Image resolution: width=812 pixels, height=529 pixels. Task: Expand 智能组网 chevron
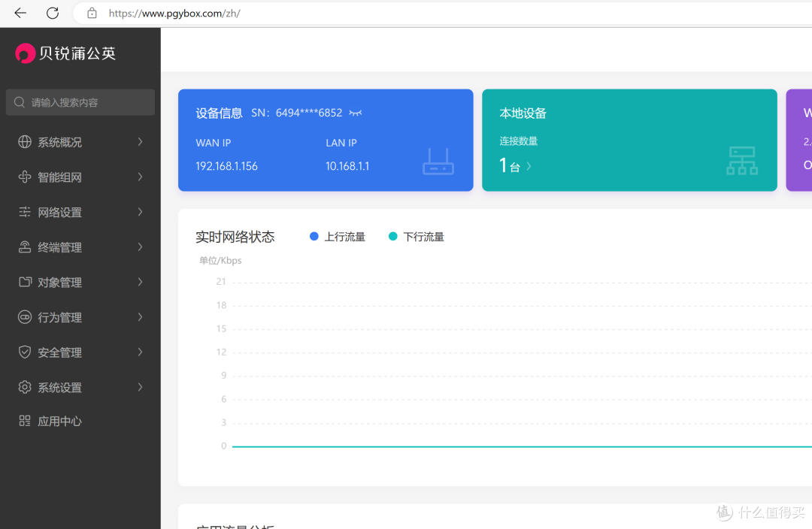(x=140, y=177)
